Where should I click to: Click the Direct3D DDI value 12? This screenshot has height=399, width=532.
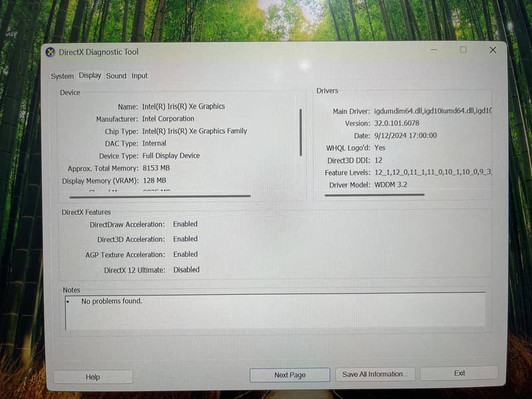[x=378, y=160]
